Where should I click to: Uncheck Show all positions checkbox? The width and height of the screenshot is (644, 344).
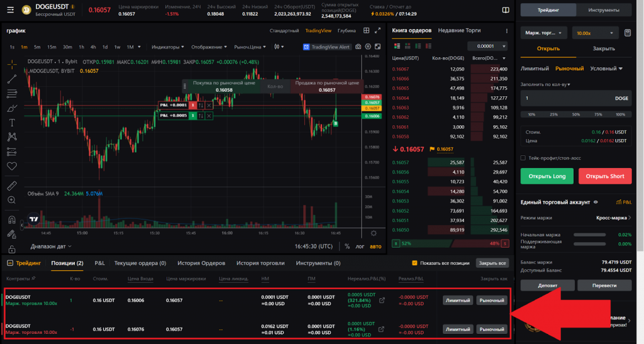coord(414,263)
